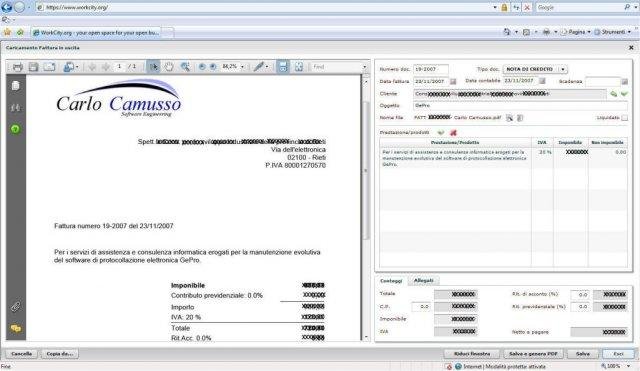Open the Find options dropdown arrow
Image resolution: width=640 pixels, height=371 pixels.
[x=364, y=67]
